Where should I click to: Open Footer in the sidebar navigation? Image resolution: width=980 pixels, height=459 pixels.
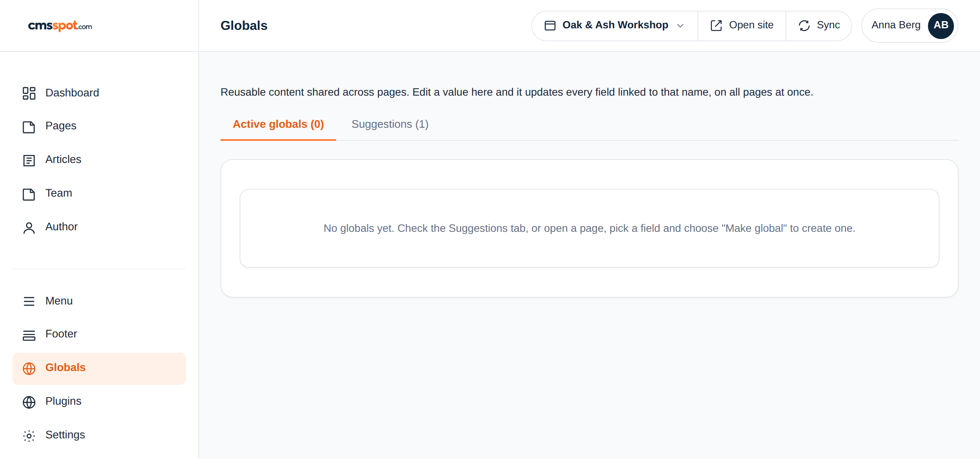99,334
